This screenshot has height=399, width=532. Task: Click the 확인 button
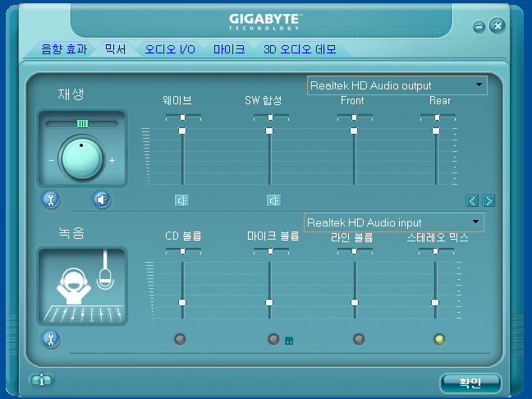470,383
